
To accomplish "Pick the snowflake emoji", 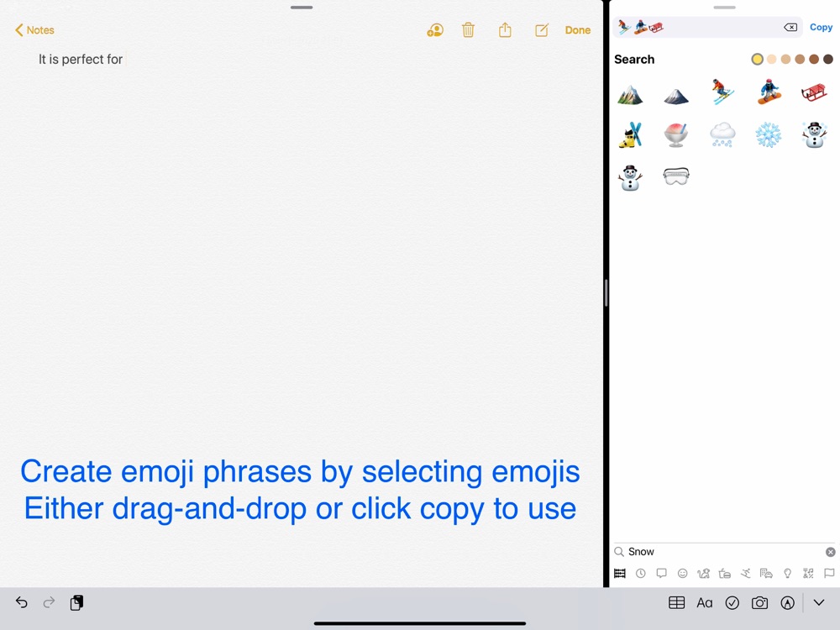I will tap(769, 134).
